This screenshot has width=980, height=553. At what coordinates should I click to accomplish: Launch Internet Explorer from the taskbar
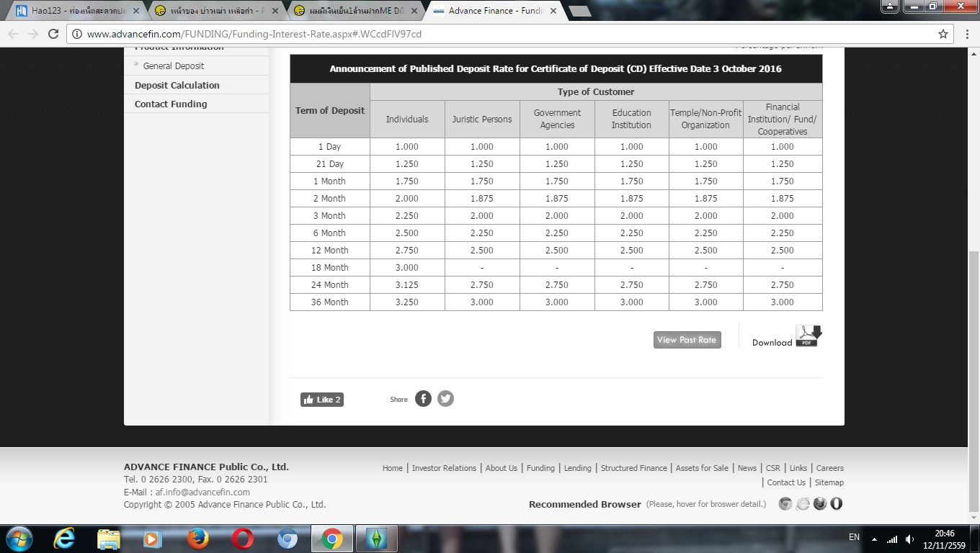(x=64, y=539)
